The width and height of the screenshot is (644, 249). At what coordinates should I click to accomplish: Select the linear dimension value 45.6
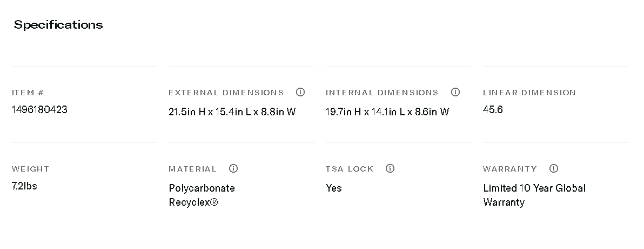pyautogui.click(x=493, y=110)
